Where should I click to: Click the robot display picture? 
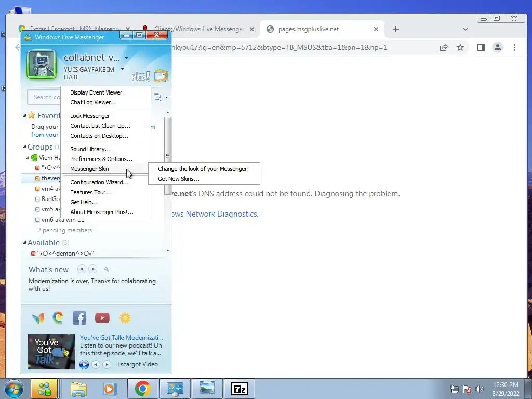point(42,64)
